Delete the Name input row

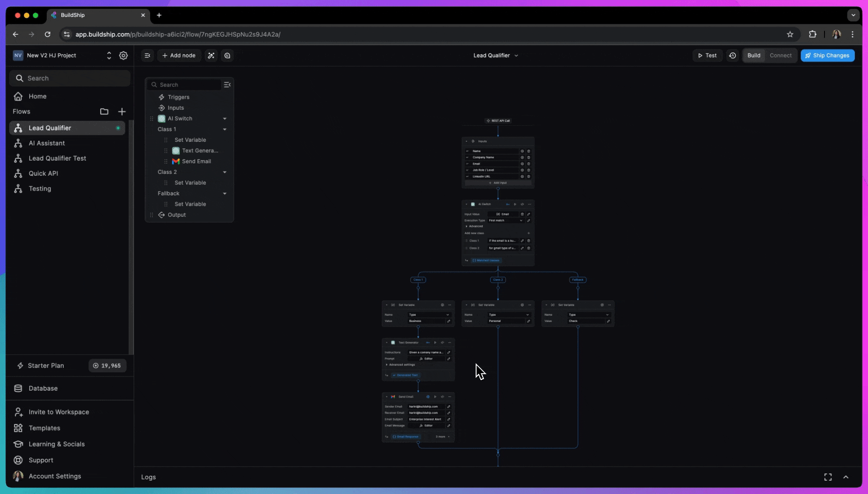click(529, 151)
